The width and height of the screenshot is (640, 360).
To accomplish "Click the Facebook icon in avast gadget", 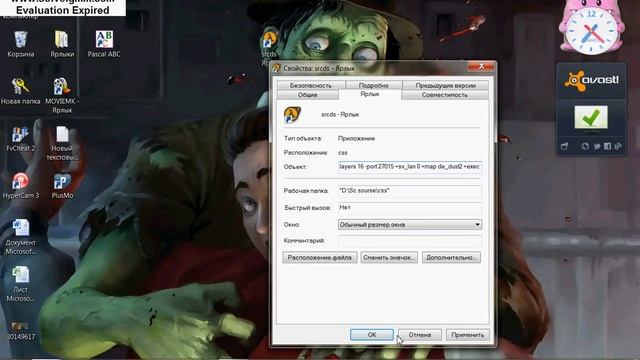I will pos(607,146).
